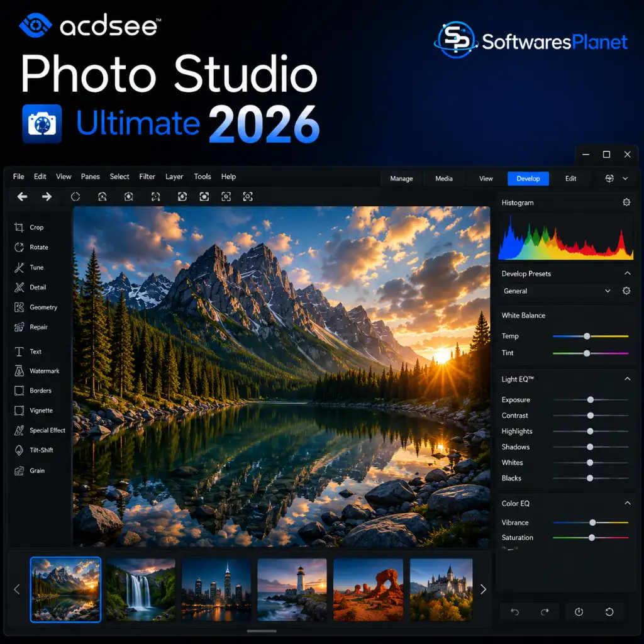Open the Repair tool
Screen dimensions: 644x644
pyautogui.click(x=31, y=327)
